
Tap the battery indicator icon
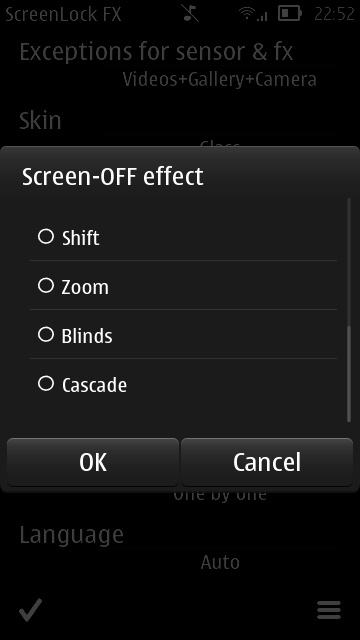coord(290,13)
